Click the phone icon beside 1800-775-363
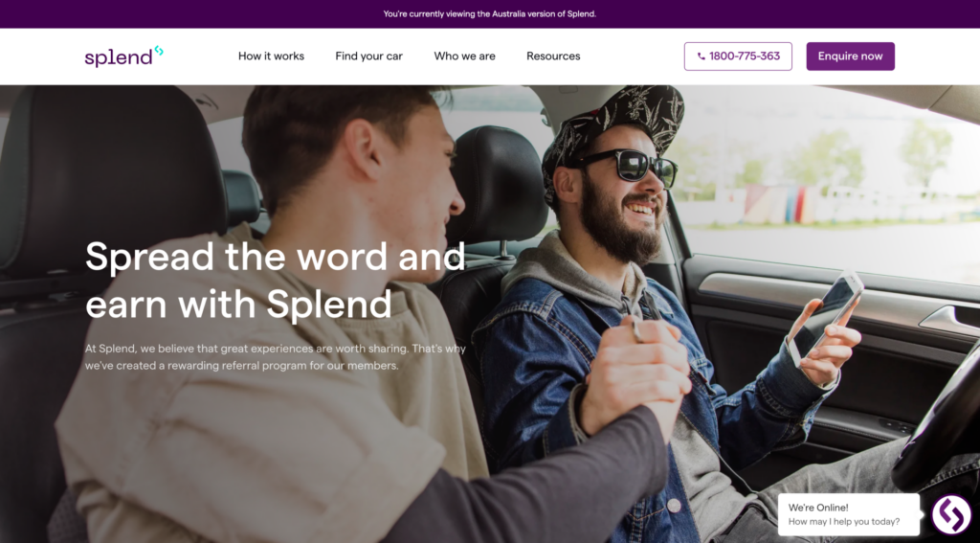Screen dimensions: 980x543 702,57
